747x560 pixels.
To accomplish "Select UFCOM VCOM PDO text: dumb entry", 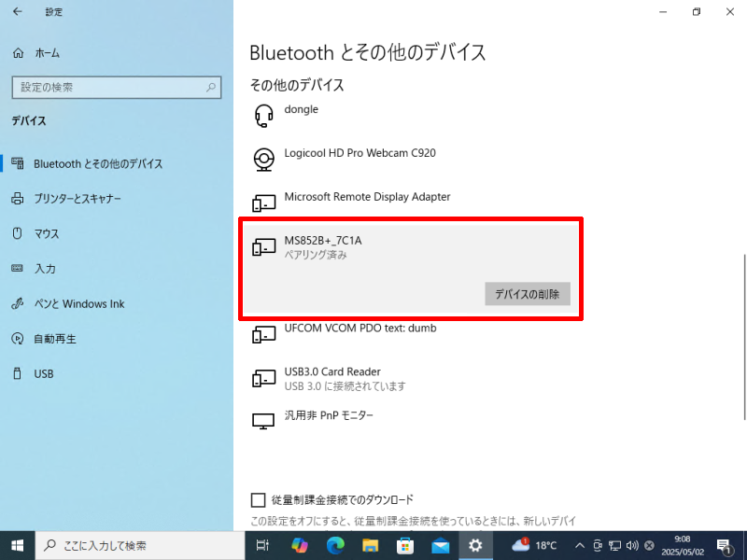I will [411, 335].
